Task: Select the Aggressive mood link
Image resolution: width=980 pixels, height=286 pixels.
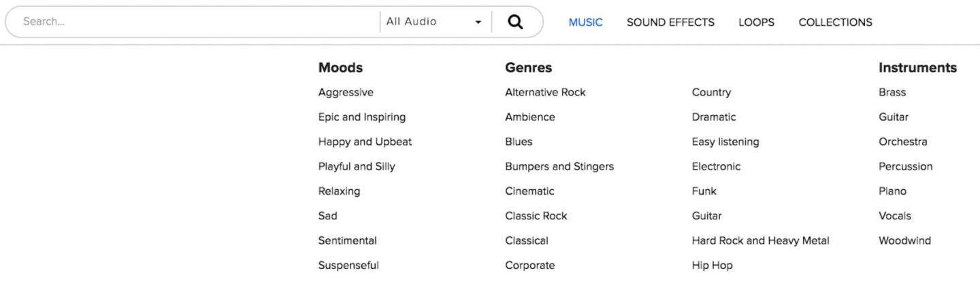Action: 346,93
